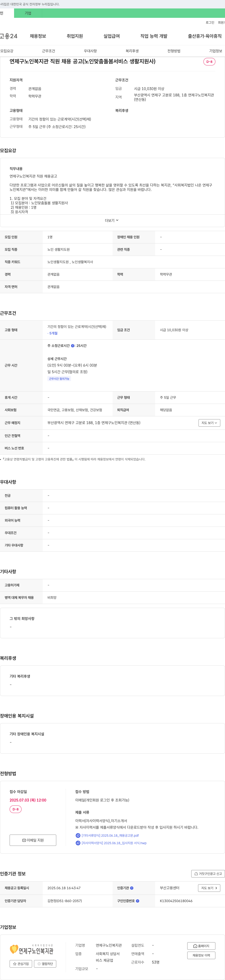The image size is (225, 980).
Task: Click the clip icon beside 입사지원 서식.hwp
Action: pos(78,843)
